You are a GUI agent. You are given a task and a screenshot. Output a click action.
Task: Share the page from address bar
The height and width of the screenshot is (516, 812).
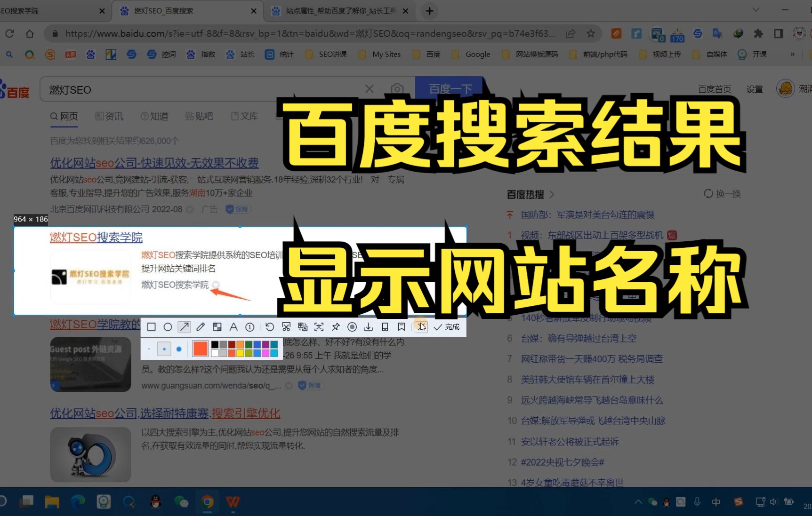571,33
